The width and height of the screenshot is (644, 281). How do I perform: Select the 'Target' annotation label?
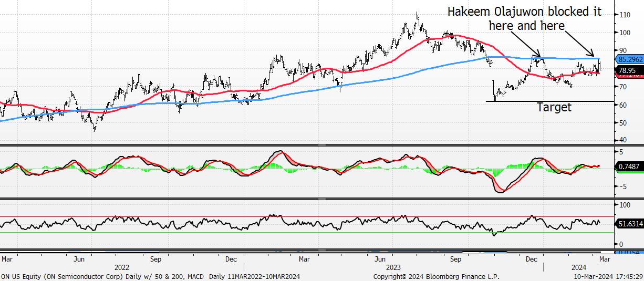(x=554, y=108)
